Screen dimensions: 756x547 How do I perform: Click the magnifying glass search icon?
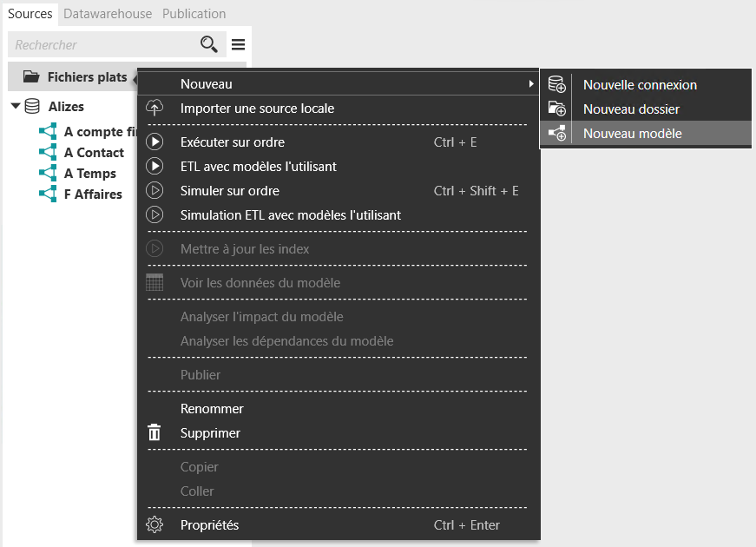coord(209,44)
